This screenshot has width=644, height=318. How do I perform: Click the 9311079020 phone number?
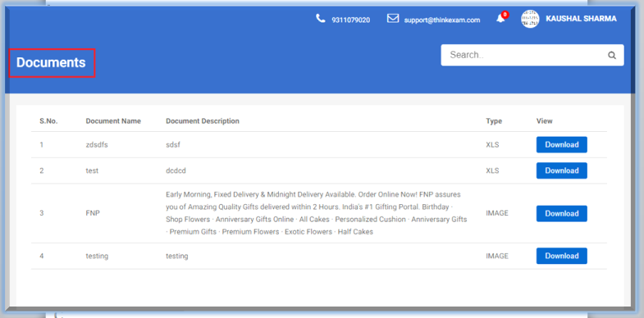[351, 20]
